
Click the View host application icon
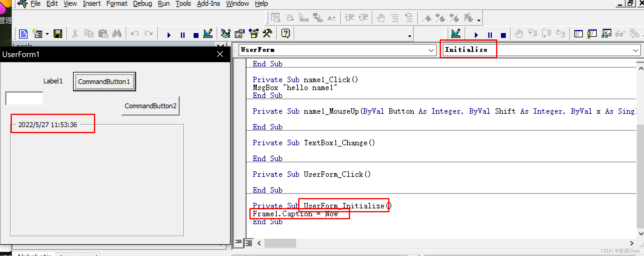[x=23, y=34]
